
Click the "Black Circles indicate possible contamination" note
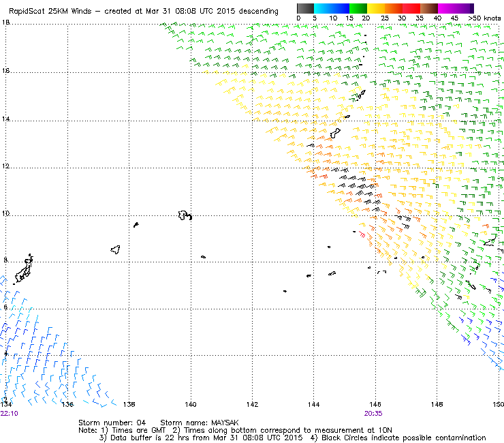click(404, 438)
